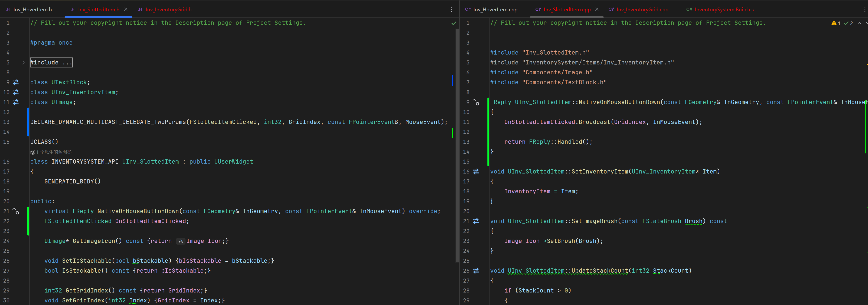Click green inspection checkmark in left editor
Viewport: 868px width, 305px height.
point(454,23)
